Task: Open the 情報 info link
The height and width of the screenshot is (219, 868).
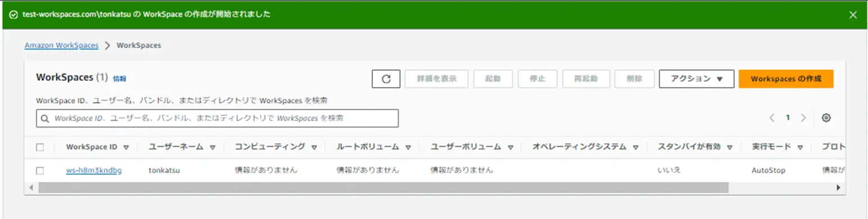Action: pyautogui.click(x=119, y=79)
